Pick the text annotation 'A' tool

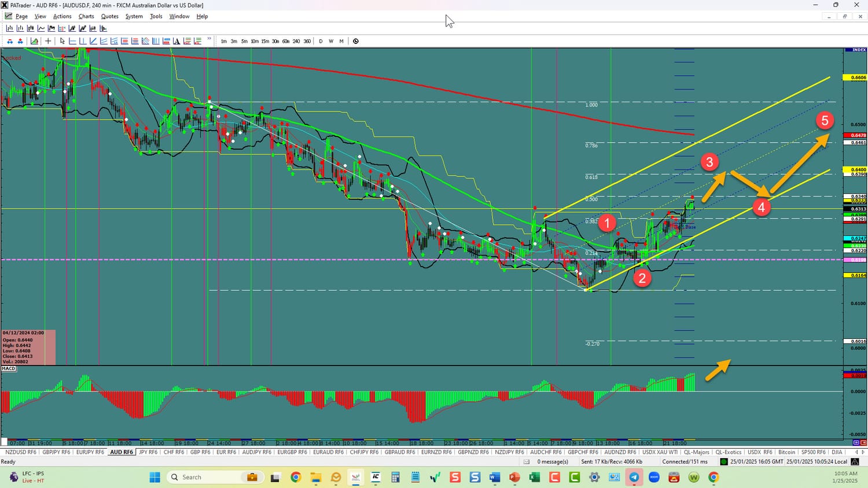[x=176, y=41]
